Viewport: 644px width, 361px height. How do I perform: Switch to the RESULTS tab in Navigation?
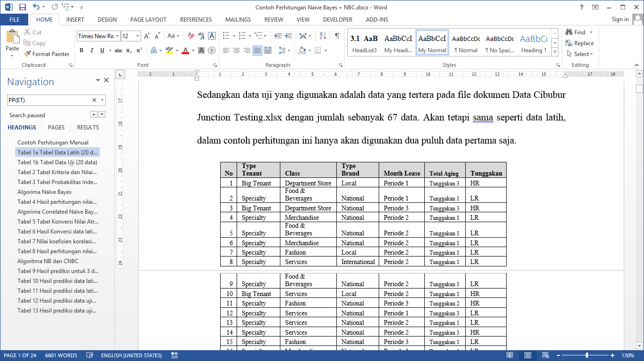(x=88, y=128)
